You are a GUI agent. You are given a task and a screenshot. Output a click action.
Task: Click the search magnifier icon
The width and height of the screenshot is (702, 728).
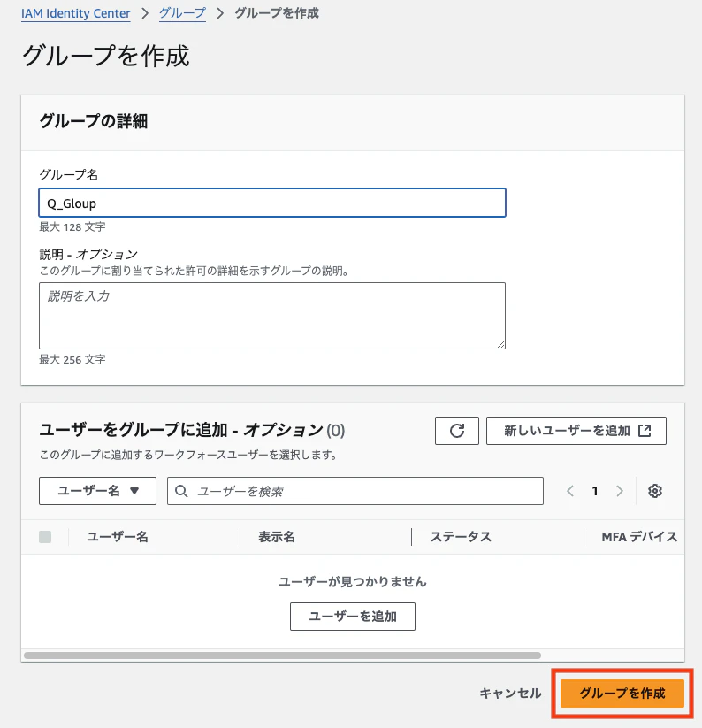point(181,491)
